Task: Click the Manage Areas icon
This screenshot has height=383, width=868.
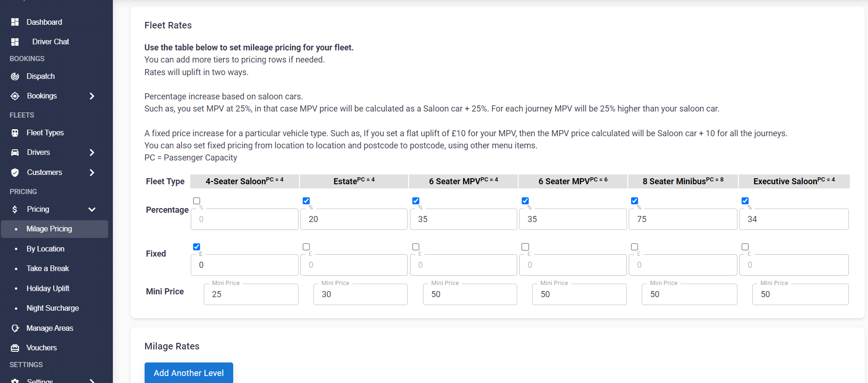Action: pos(15,328)
